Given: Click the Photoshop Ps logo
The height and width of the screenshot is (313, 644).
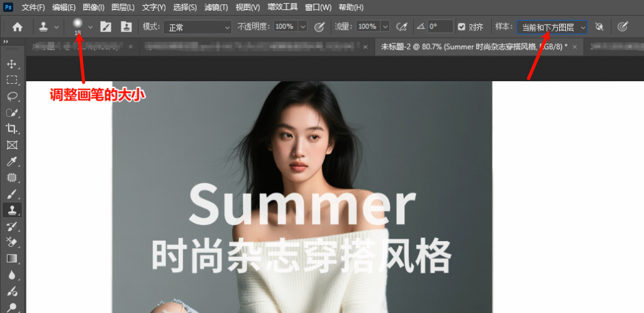Looking at the screenshot, I should (x=8, y=8).
